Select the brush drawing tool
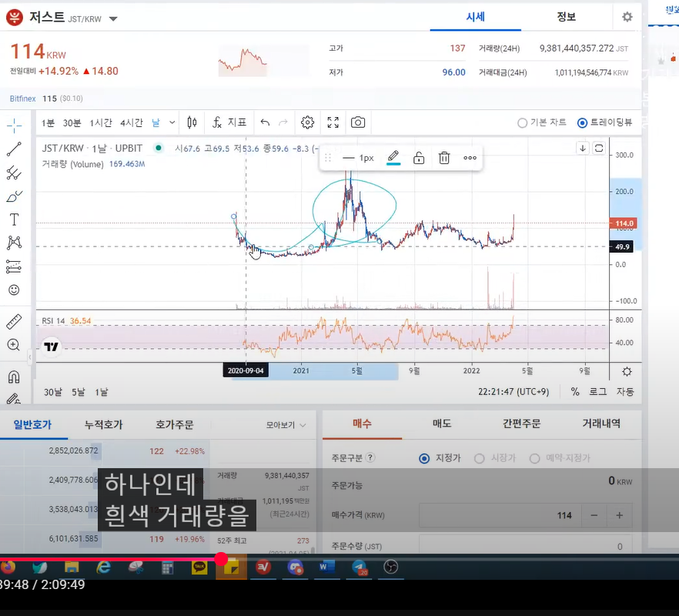 (14, 196)
